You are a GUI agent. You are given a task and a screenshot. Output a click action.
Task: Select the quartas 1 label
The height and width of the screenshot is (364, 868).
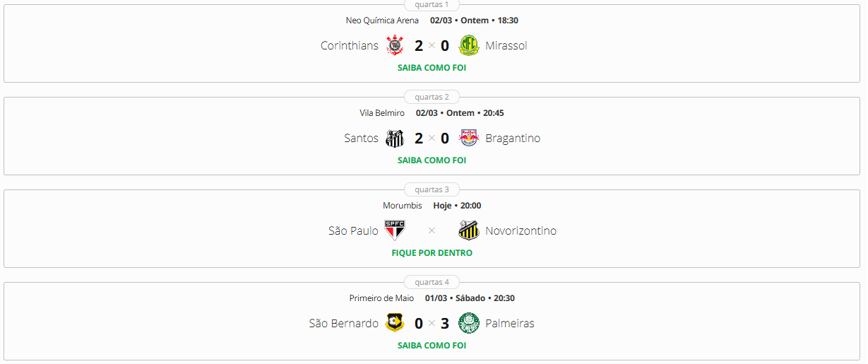tap(432, 5)
